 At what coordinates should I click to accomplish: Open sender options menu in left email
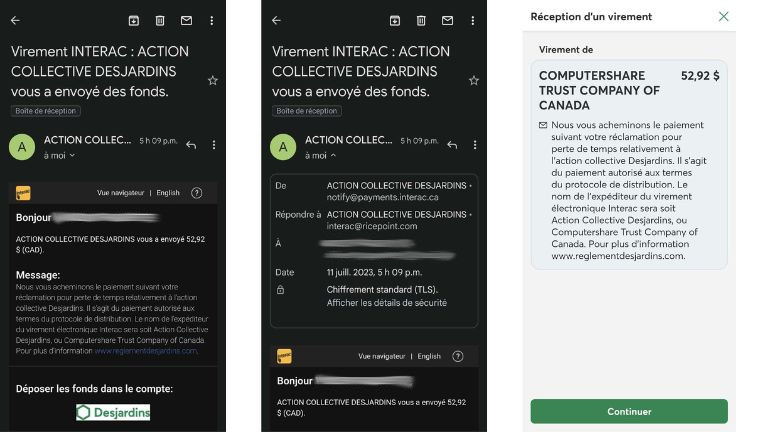214,145
